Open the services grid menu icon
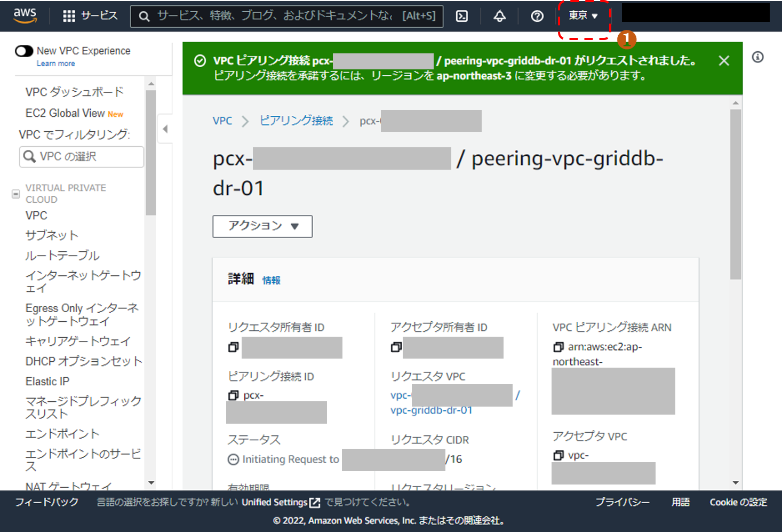Viewport: 782px width, 532px height. tap(69, 16)
